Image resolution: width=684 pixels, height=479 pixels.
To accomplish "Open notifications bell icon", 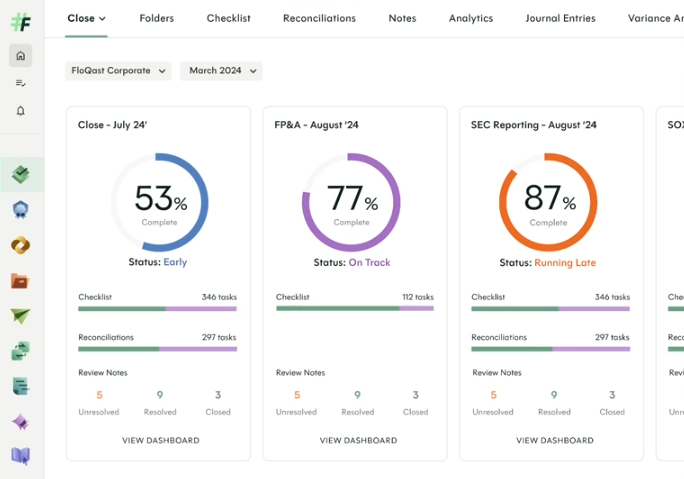I will pos(20,111).
